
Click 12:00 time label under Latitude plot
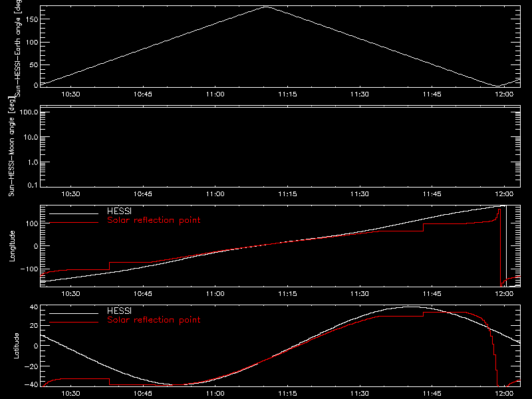pyautogui.click(x=504, y=394)
